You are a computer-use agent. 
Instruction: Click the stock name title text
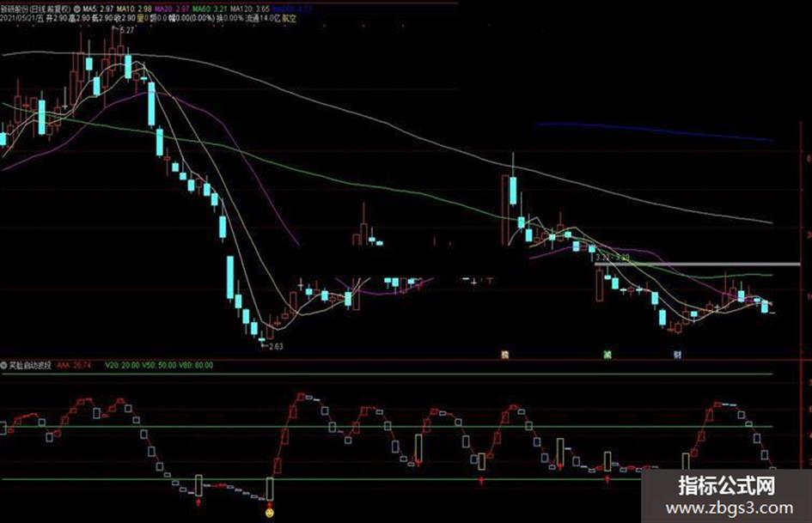click(x=35, y=9)
